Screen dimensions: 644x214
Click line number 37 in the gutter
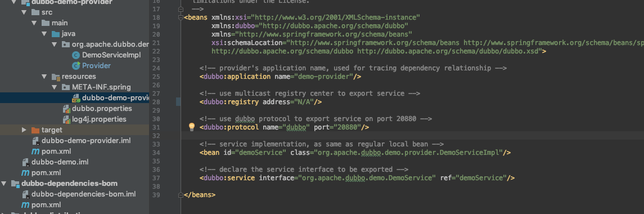pos(156,178)
